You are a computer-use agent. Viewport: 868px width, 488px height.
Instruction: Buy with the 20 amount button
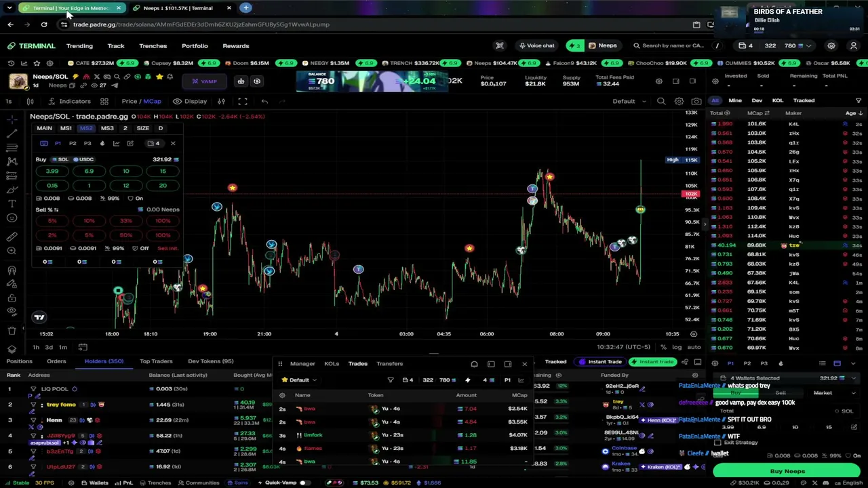point(163,186)
